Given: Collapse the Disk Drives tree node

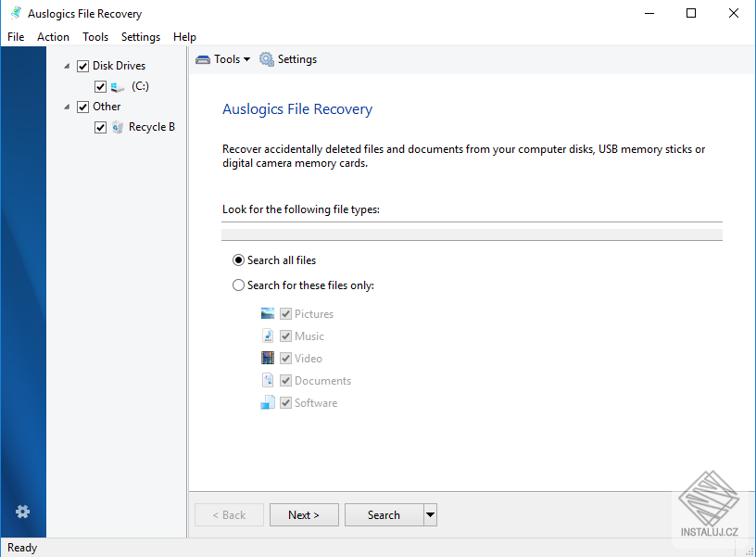Looking at the screenshot, I should tap(66, 65).
